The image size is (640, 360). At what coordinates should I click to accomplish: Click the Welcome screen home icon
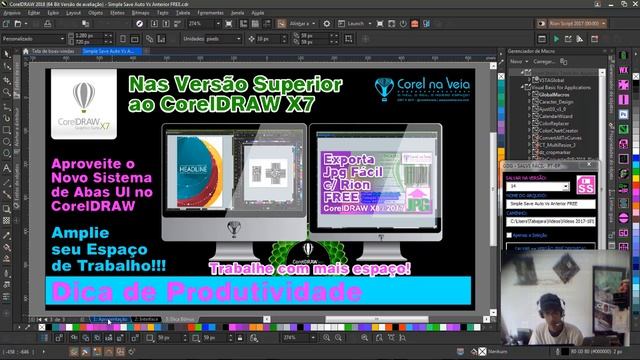26,51
